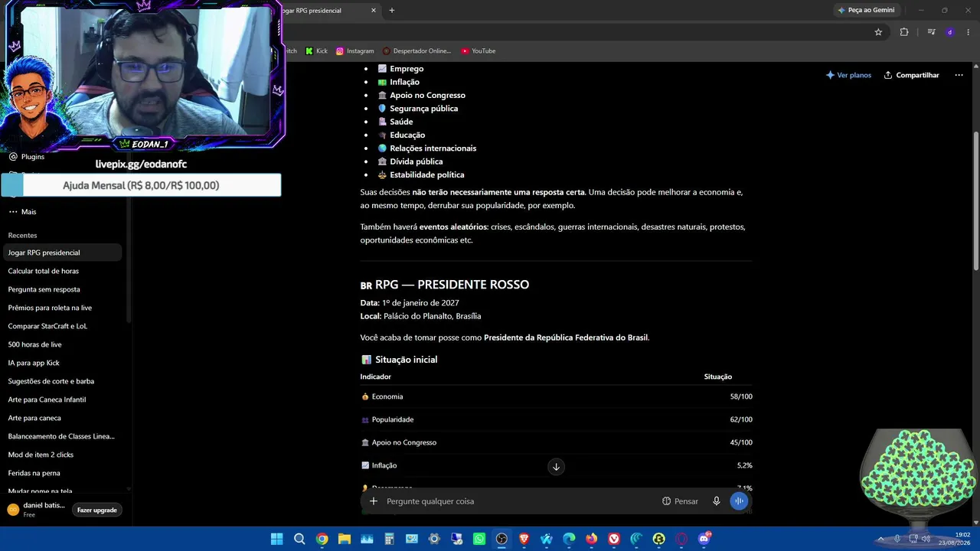
Task: Open Vivaldi browser from taskbar
Action: tap(614, 539)
